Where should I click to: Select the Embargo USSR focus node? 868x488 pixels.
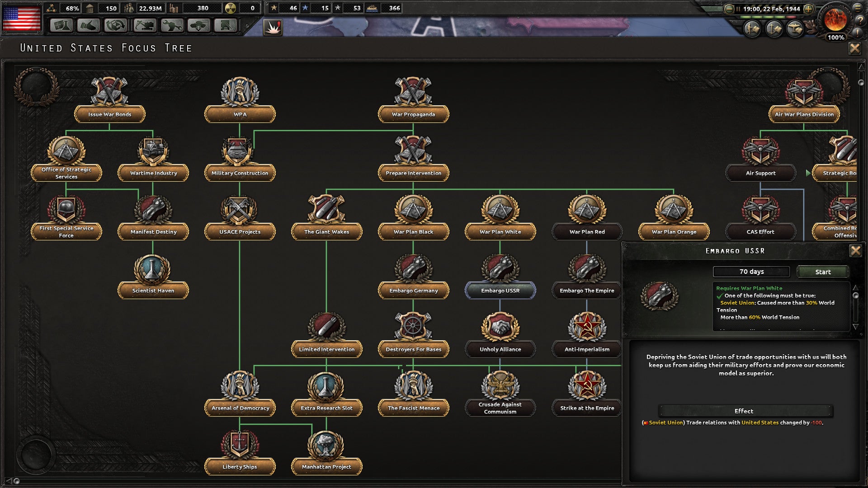click(500, 291)
